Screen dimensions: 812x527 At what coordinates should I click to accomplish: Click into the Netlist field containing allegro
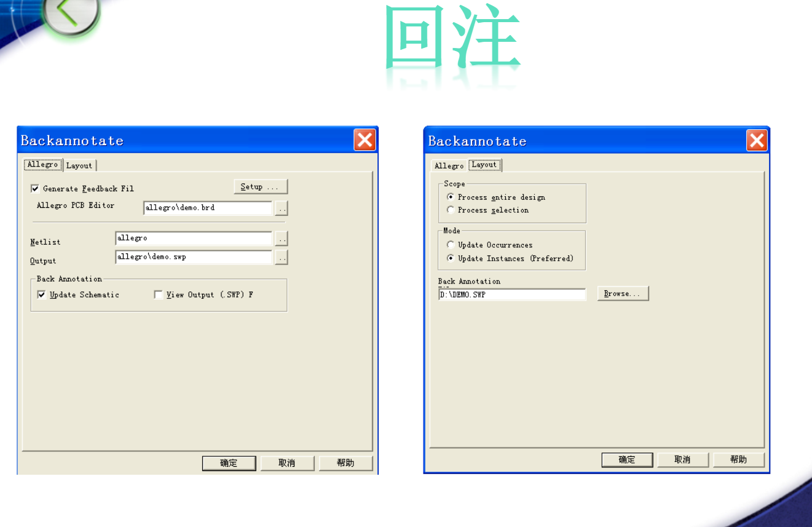coord(194,239)
